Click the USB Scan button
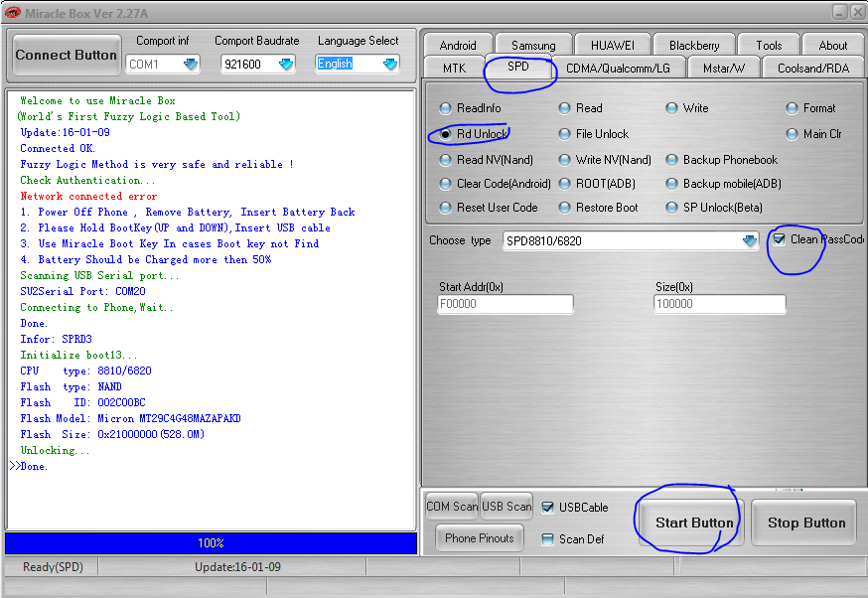The image size is (868, 598). (x=506, y=506)
